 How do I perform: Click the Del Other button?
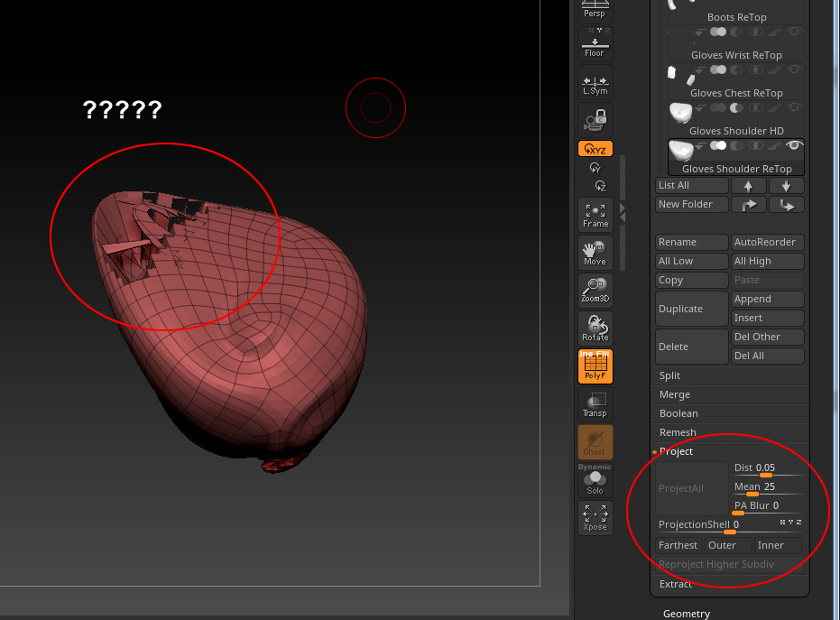tap(767, 337)
